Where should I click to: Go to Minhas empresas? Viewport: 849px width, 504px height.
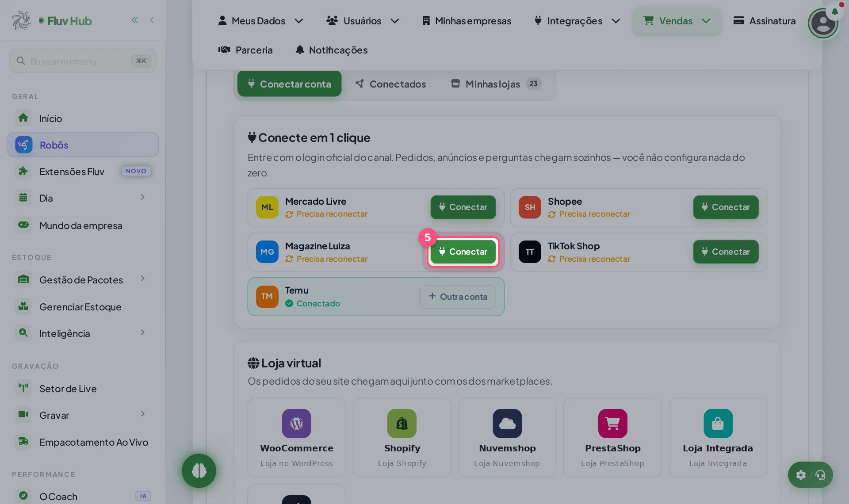point(466,21)
